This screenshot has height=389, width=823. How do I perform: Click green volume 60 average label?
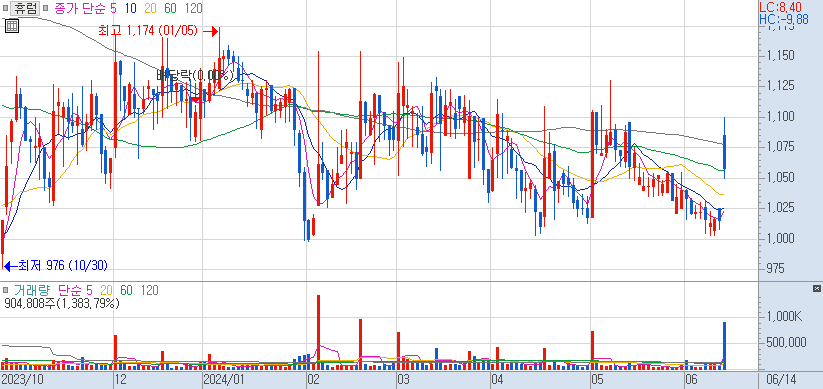pyautogui.click(x=126, y=290)
